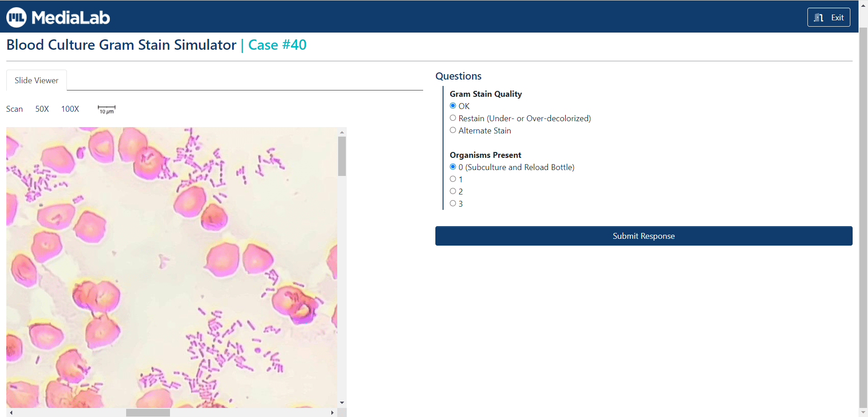Select the "Restain (Under- or Over-decolorized)" option
Viewport: 868px width, 417px height.
[x=453, y=118]
